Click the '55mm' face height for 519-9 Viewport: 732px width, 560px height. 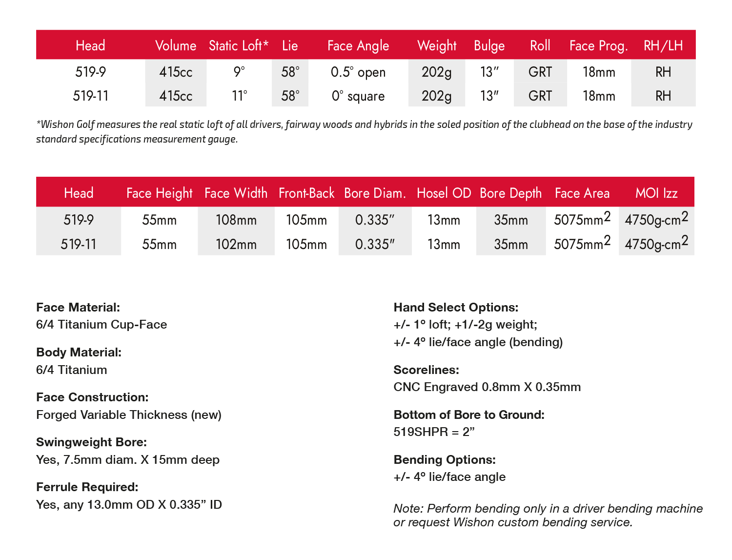pyautogui.click(x=160, y=220)
